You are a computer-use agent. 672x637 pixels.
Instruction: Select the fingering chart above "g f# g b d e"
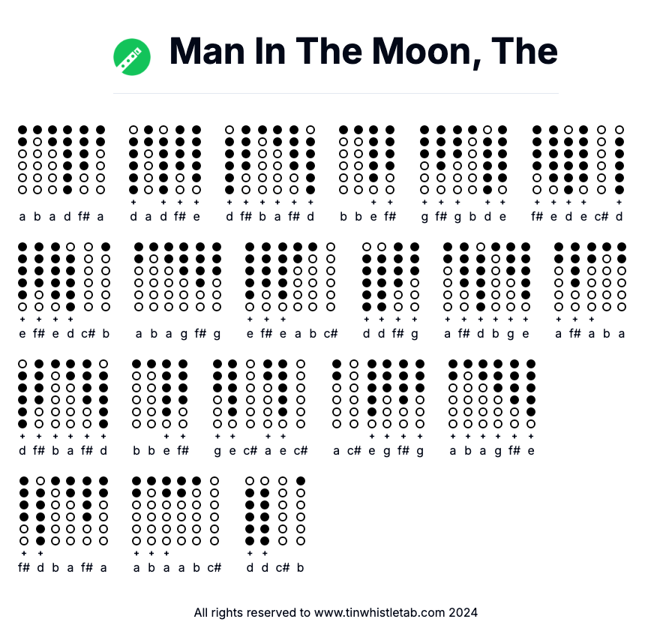pos(463,160)
